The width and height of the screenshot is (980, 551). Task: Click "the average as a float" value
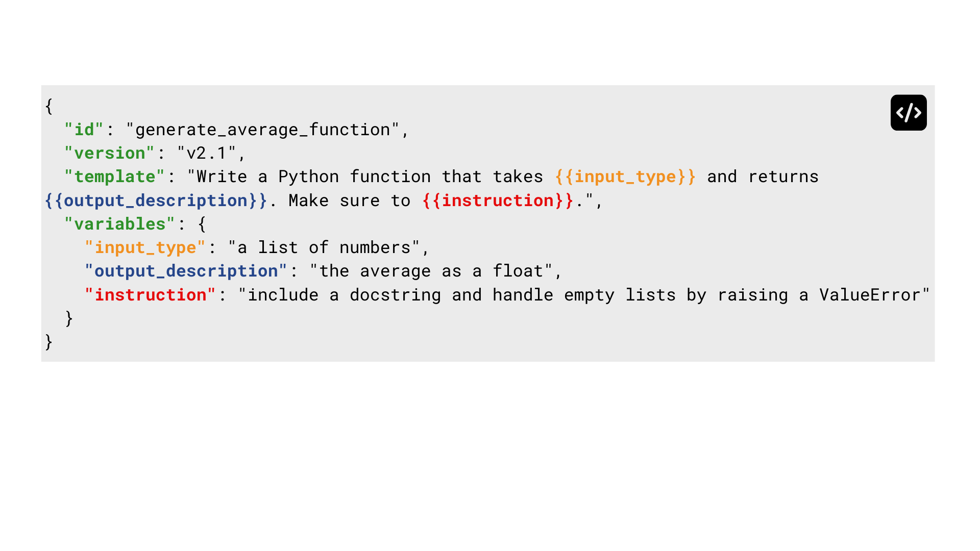pos(431,271)
